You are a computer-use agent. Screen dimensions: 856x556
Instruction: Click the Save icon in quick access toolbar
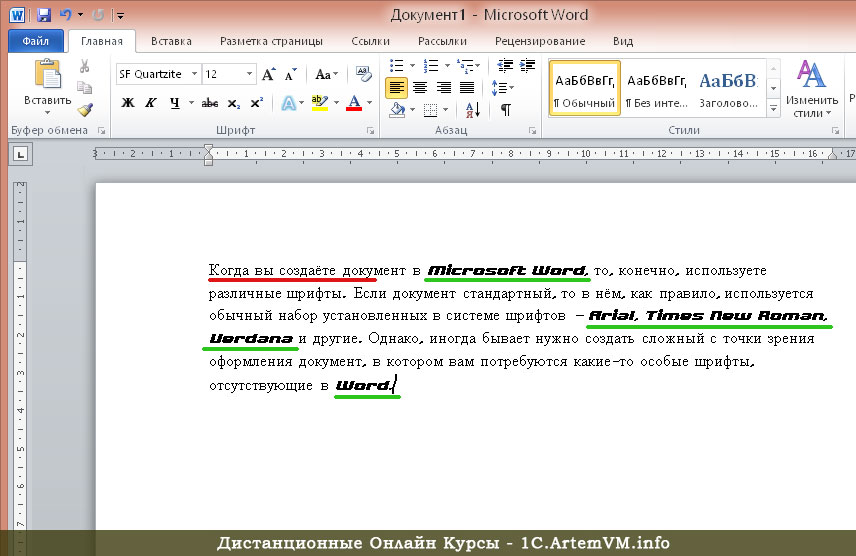pos(44,15)
